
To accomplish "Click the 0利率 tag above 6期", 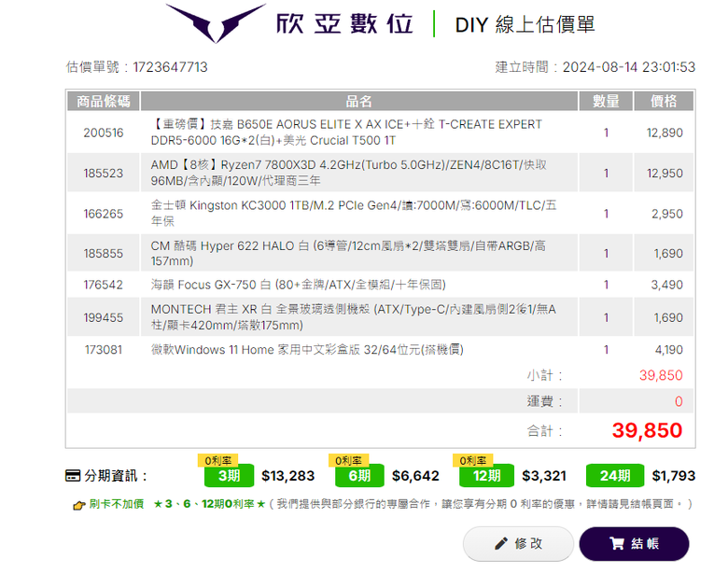I will pos(348,460).
